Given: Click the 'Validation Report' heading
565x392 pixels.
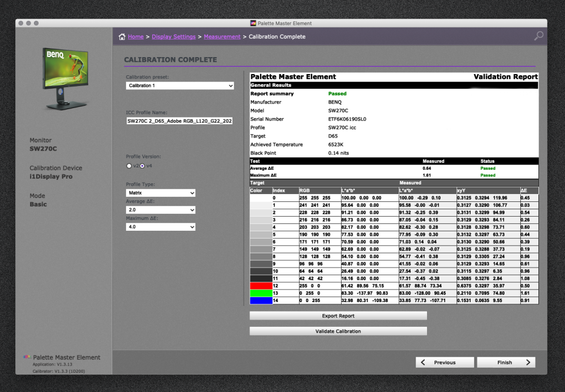Looking at the screenshot, I should pyautogui.click(x=506, y=76).
